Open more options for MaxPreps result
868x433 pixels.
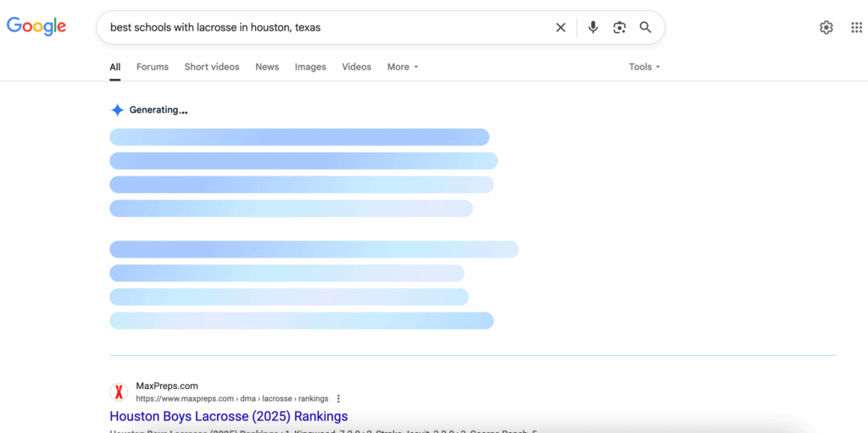coord(339,398)
